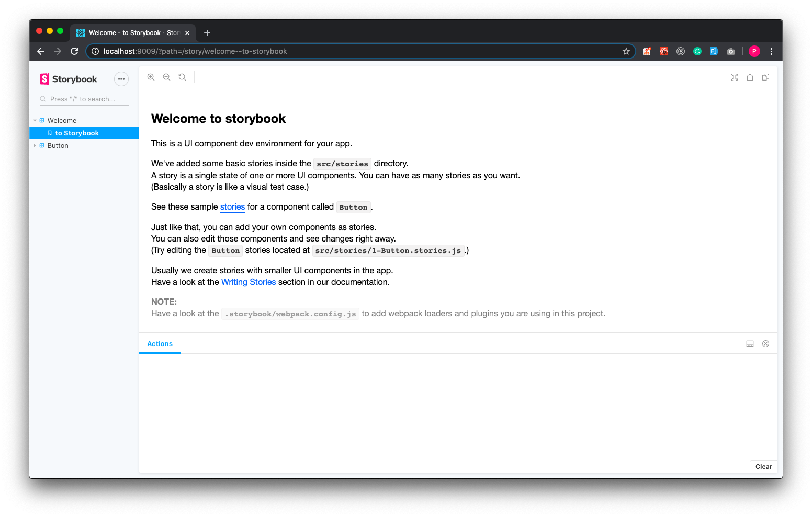Go full screen with the expand icon

coord(734,77)
